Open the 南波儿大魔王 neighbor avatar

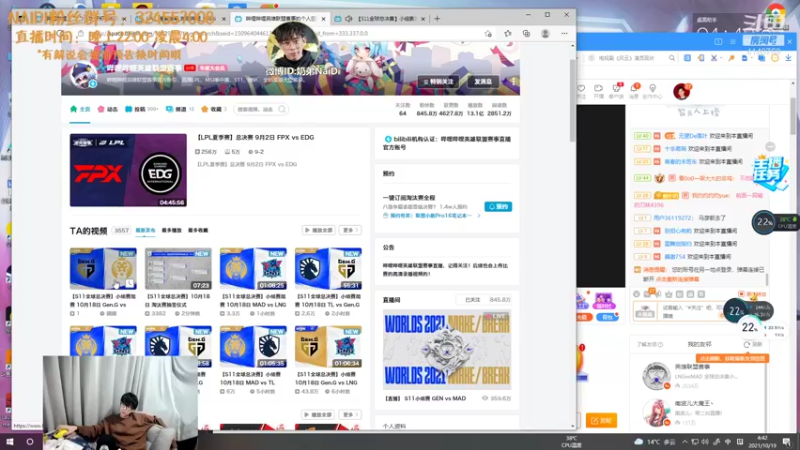click(656, 412)
